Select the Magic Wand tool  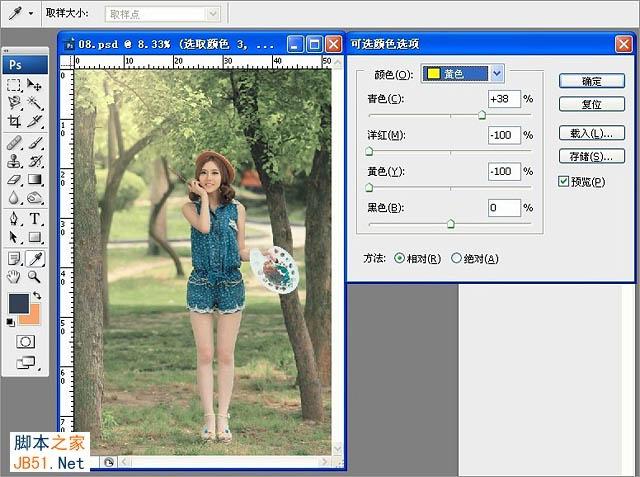[35, 103]
